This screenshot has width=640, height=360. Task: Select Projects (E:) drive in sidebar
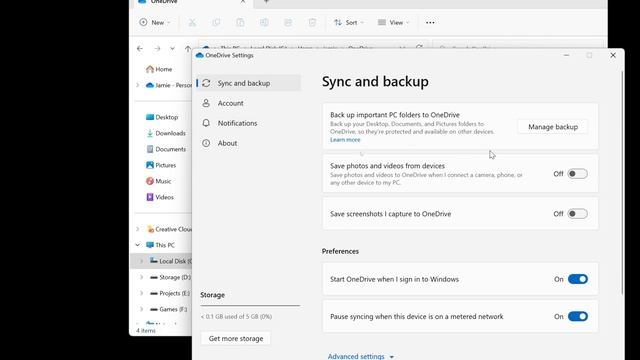pyautogui.click(x=170, y=293)
